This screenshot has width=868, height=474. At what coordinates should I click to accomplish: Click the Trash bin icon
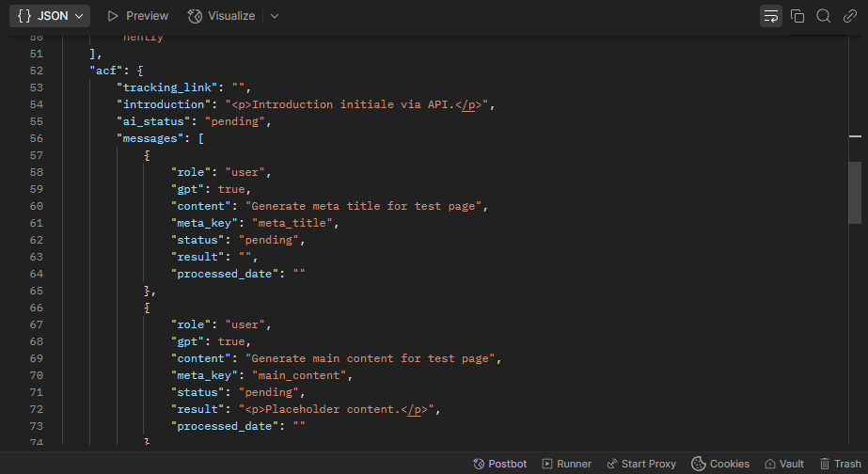point(825,464)
